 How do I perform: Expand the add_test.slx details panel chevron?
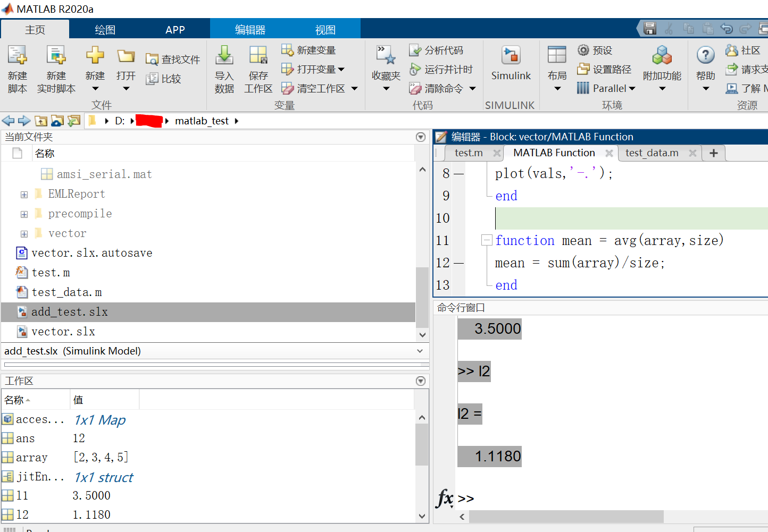point(420,351)
